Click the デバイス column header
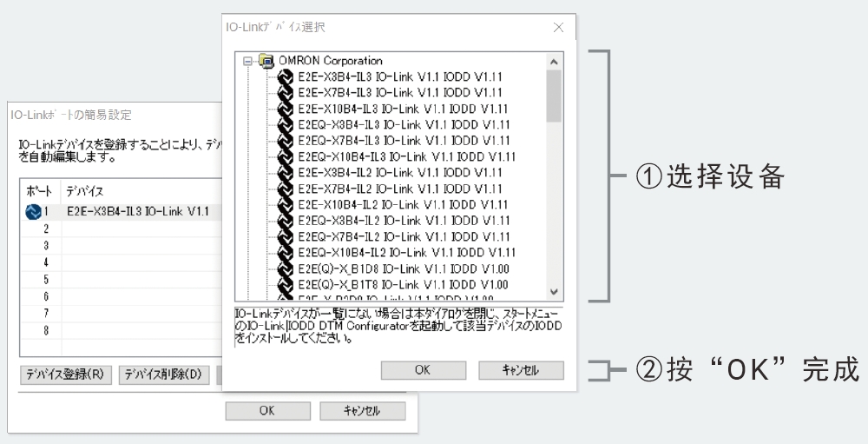This screenshot has height=444, width=868. [x=141, y=192]
